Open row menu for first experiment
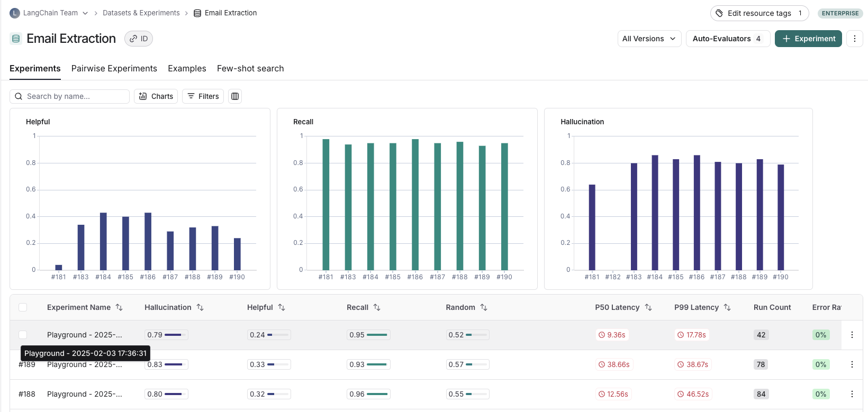This screenshot has width=868, height=412. click(852, 335)
